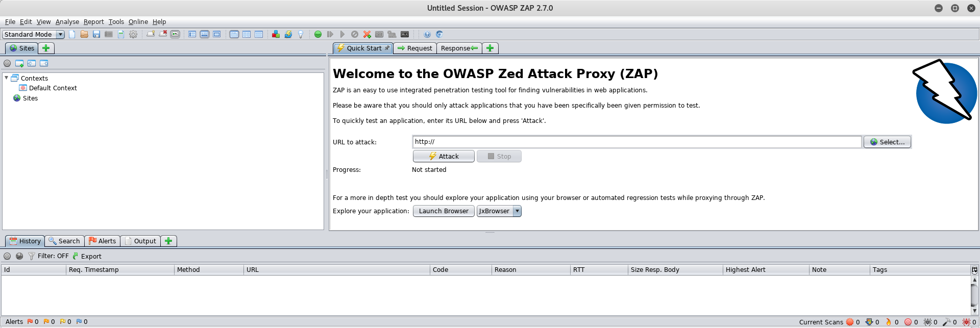Open the History Filter funnel icon

pyautogui.click(x=32, y=256)
